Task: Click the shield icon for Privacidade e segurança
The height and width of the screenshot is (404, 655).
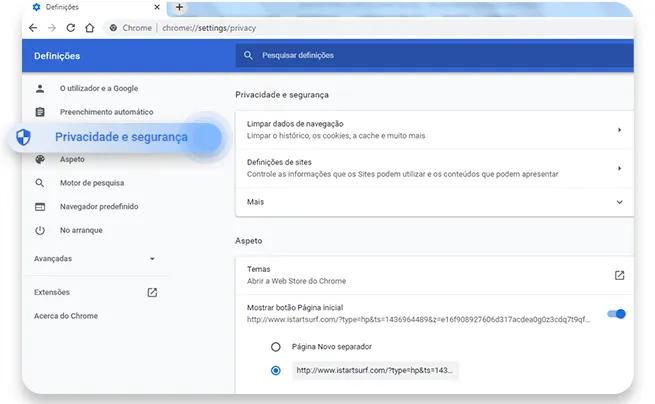Action: click(23, 137)
